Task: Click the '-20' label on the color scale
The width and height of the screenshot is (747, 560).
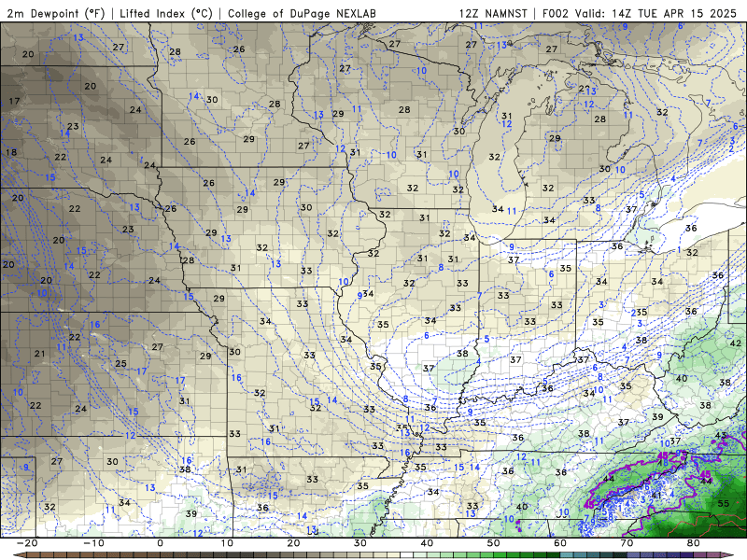Action: point(27,543)
